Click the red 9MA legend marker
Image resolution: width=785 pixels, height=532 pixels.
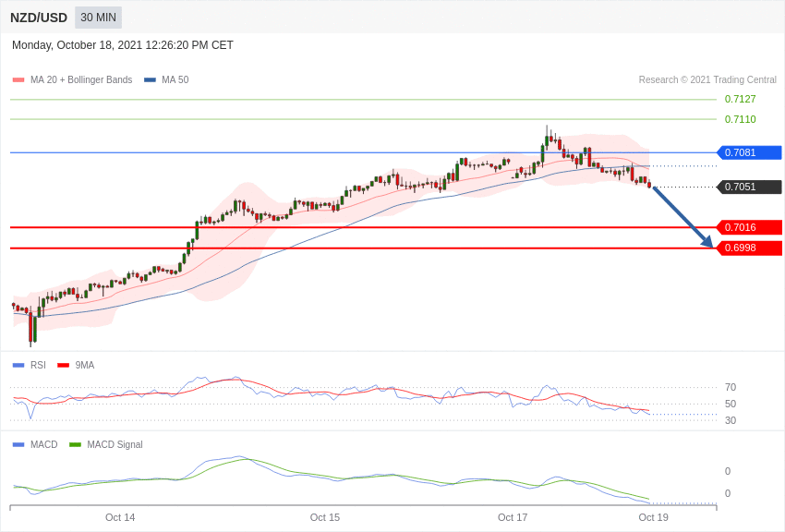63,365
